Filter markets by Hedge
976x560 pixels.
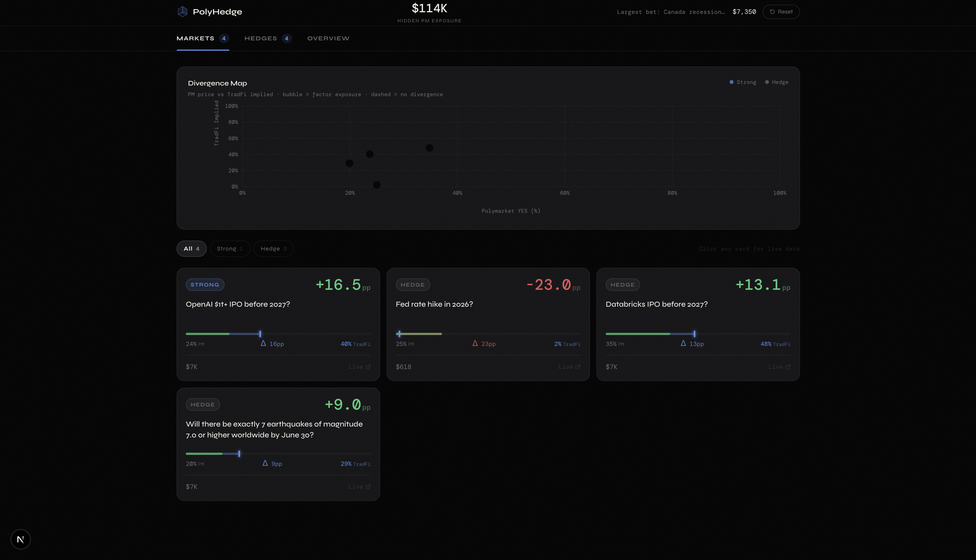click(274, 249)
